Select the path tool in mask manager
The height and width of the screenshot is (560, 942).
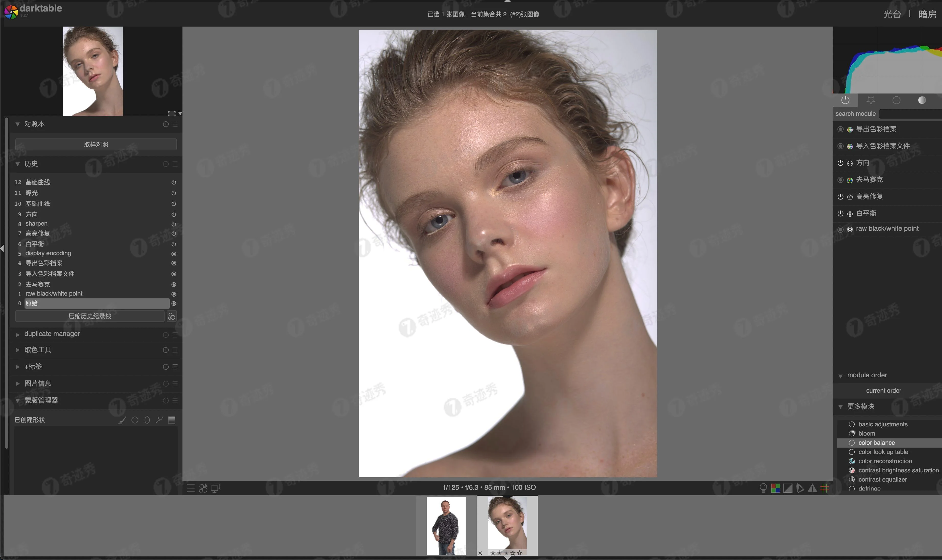[160, 420]
